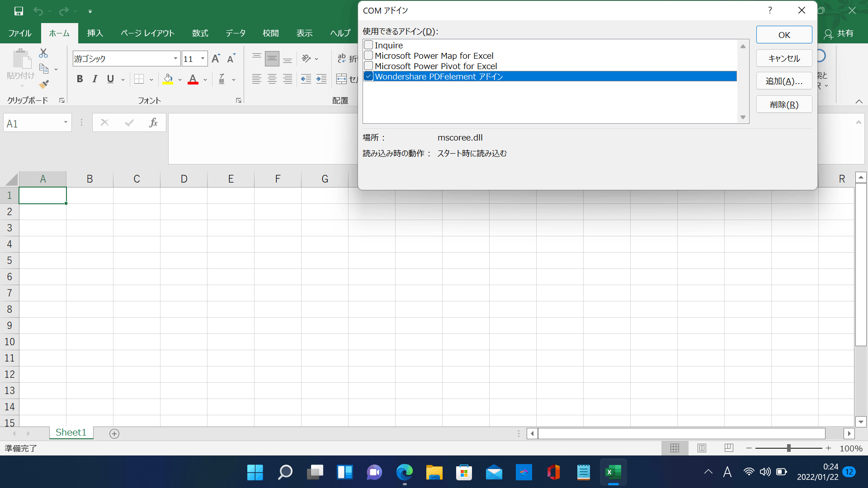
Task: Click the Save icon in the title bar
Action: click(x=19, y=11)
